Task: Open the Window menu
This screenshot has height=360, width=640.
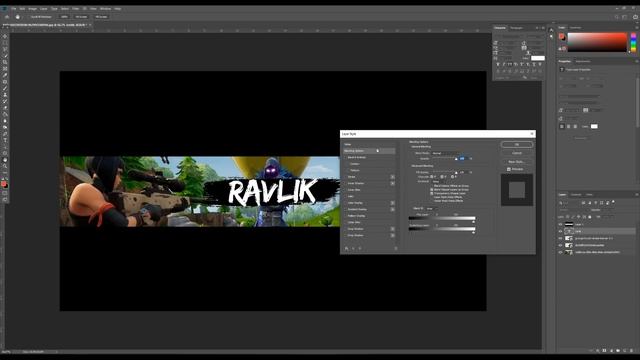Action: tap(105, 9)
